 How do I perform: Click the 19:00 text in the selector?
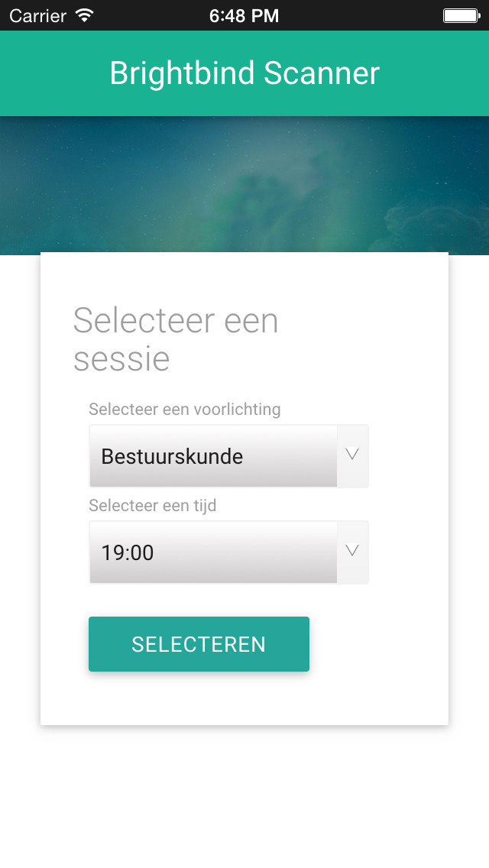click(128, 552)
